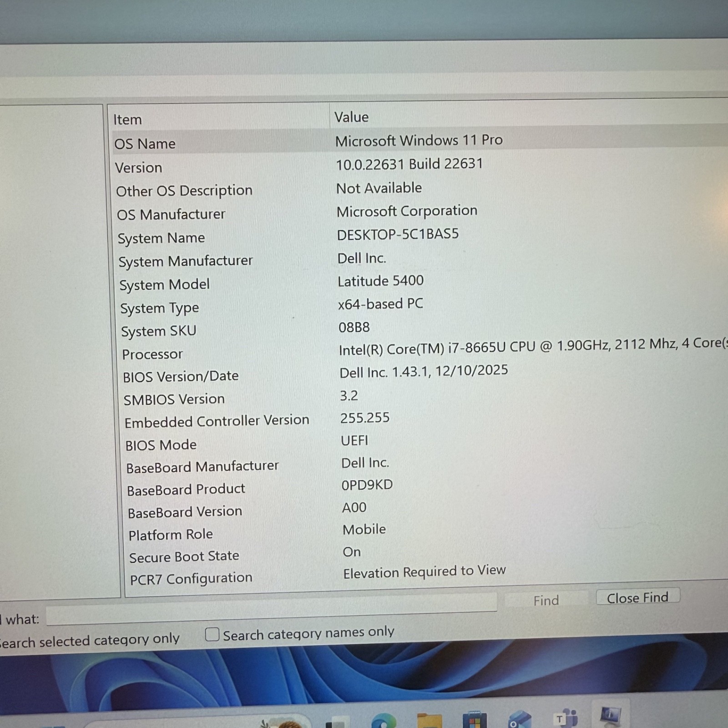Screen dimensions: 728x728
Task: Click the Find button
Action: pyautogui.click(x=546, y=601)
